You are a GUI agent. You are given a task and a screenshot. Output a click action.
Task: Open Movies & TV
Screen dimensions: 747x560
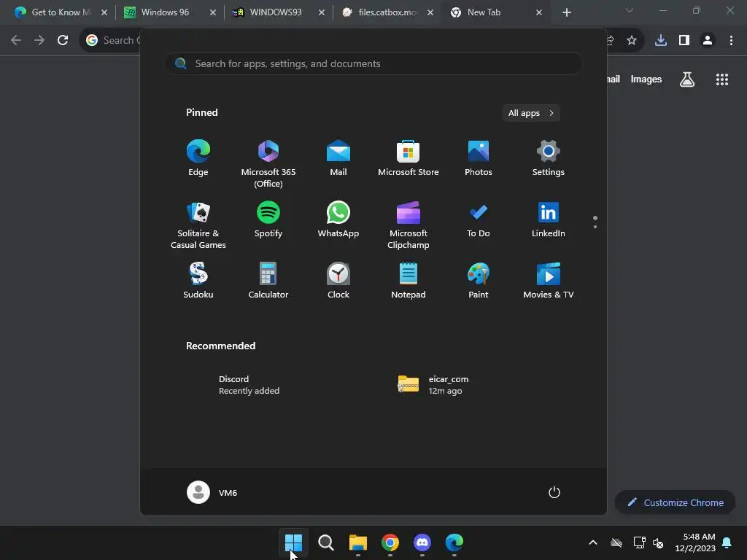click(549, 281)
